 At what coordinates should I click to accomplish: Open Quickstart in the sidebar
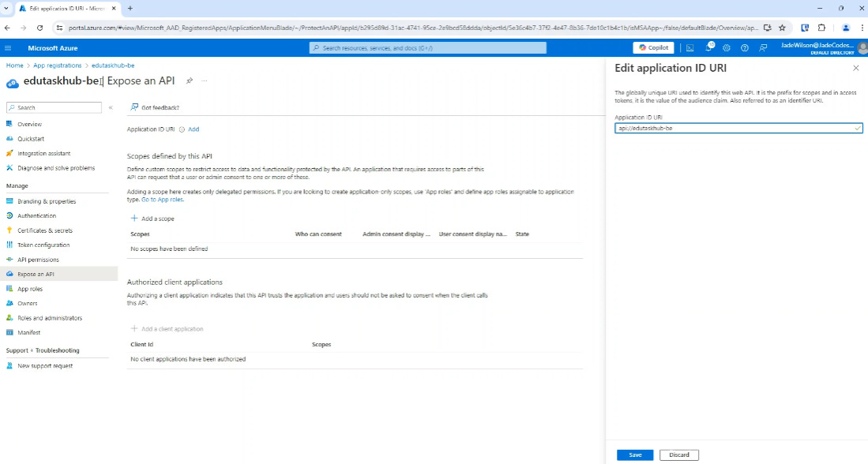[31, 139]
